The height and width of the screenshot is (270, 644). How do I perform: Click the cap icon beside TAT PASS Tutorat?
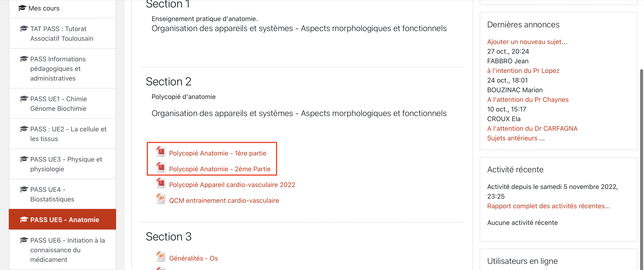[x=24, y=28]
